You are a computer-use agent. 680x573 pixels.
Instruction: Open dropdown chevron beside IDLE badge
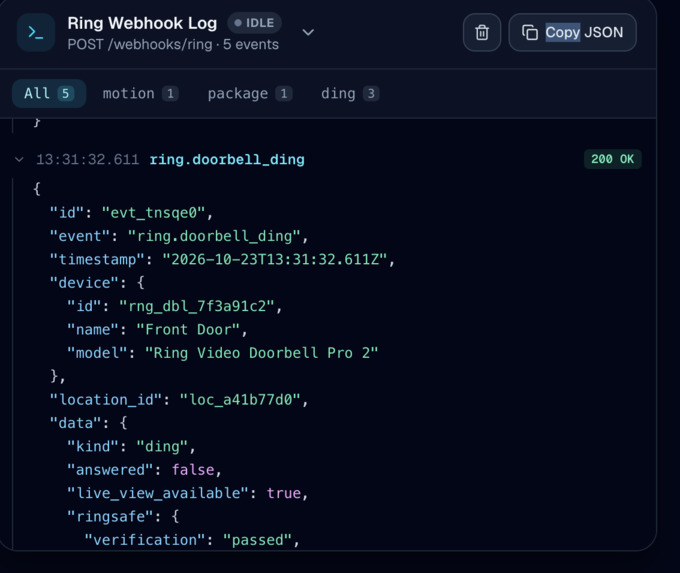[x=308, y=33]
